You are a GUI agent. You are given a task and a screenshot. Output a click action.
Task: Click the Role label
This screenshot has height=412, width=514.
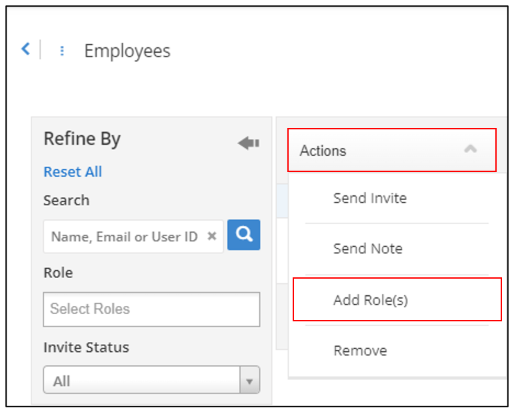pyautogui.click(x=58, y=273)
